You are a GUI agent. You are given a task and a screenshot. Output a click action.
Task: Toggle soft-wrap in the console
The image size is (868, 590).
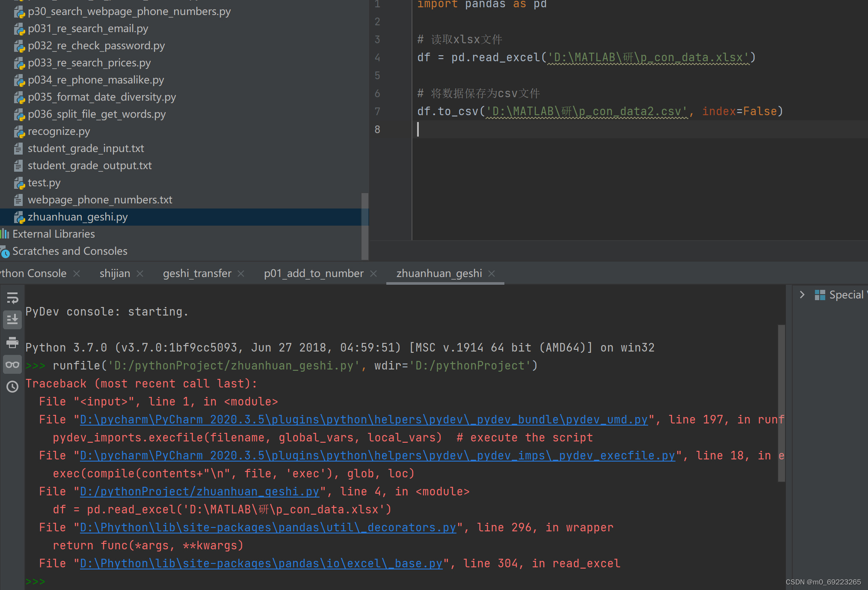pyautogui.click(x=12, y=298)
